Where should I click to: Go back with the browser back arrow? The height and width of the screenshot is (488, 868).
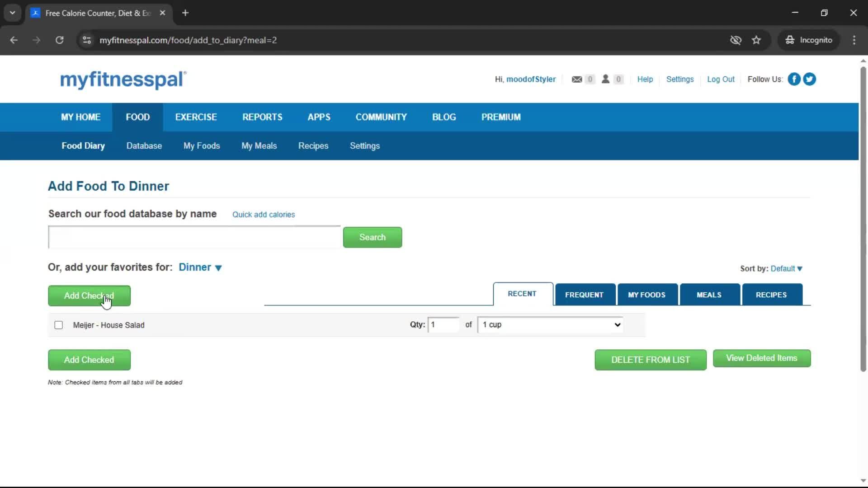coord(14,40)
